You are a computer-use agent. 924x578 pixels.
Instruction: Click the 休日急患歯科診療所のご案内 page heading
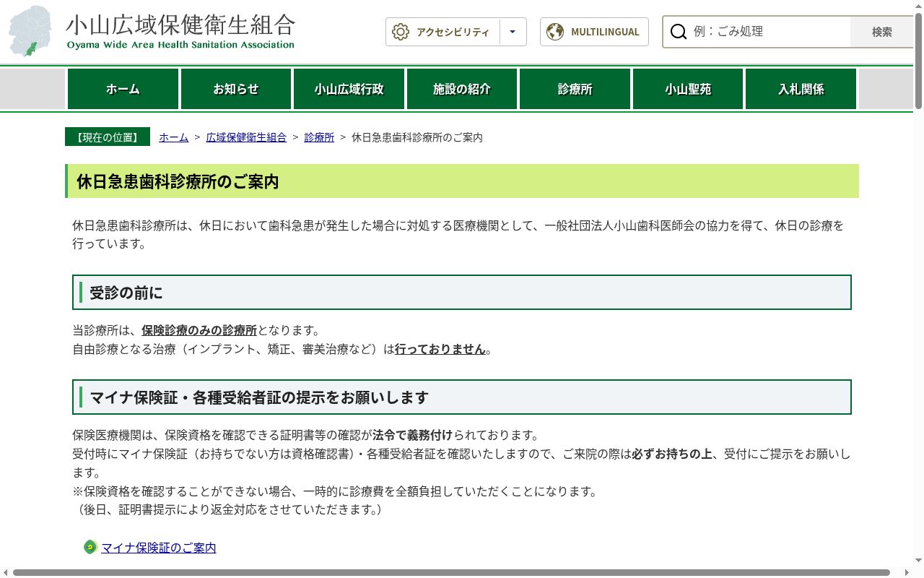click(x=462, y=181)
